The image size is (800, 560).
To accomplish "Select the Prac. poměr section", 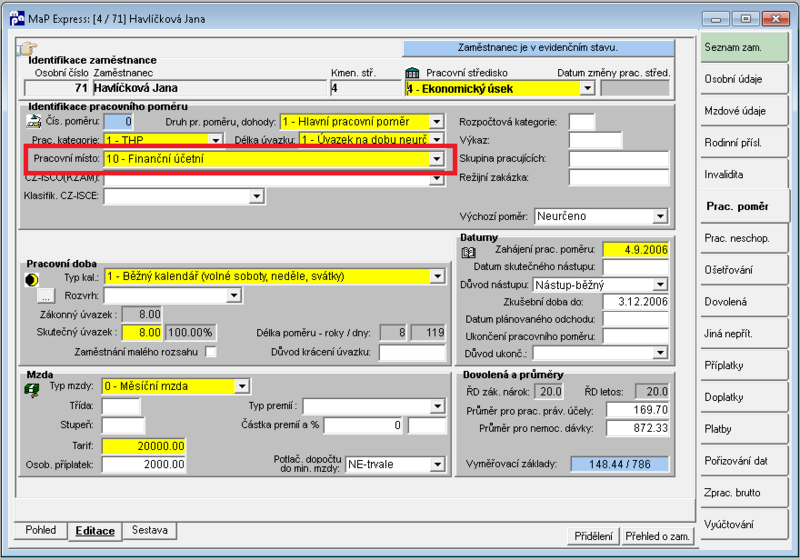I will tap(745, 206).
